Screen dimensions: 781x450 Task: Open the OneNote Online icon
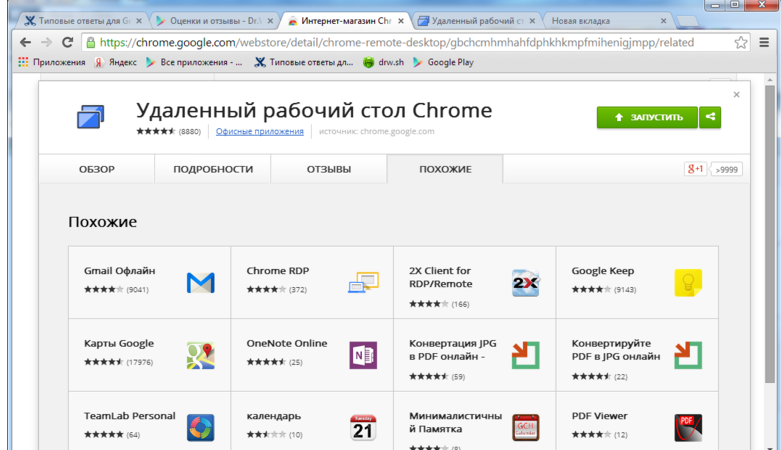point(363,355)
